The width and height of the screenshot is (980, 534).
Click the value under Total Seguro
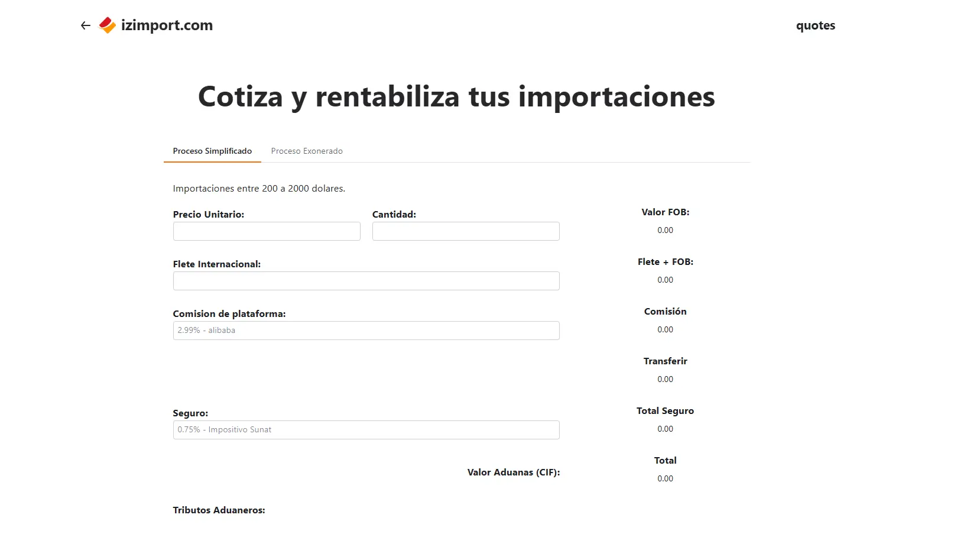666,429
